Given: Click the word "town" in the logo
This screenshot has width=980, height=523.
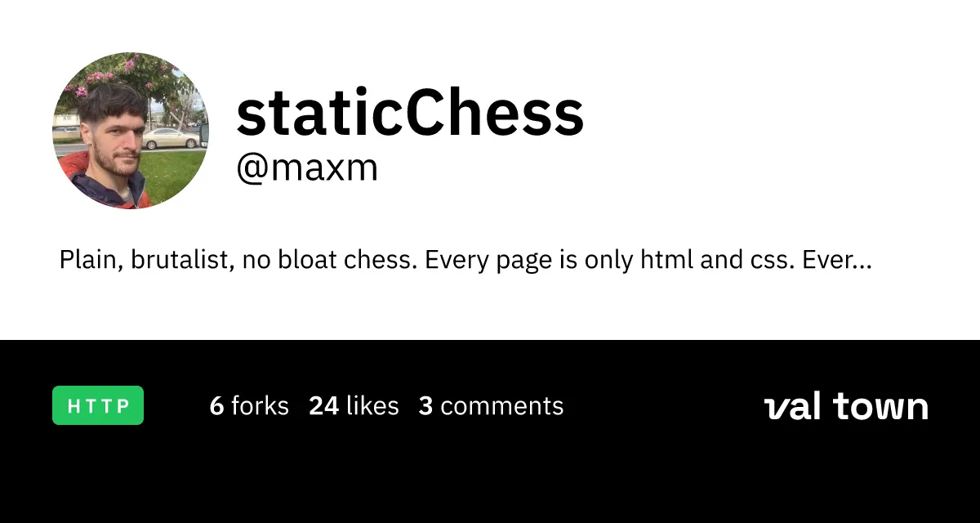Looking at the screenshot, I should (x=880, y=407).
